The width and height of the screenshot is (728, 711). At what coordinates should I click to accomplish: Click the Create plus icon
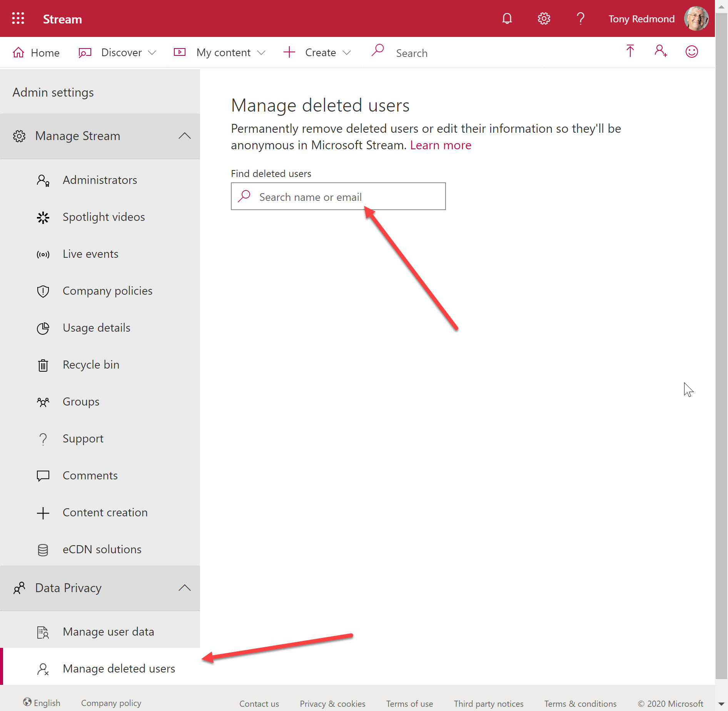pos(289,52)
